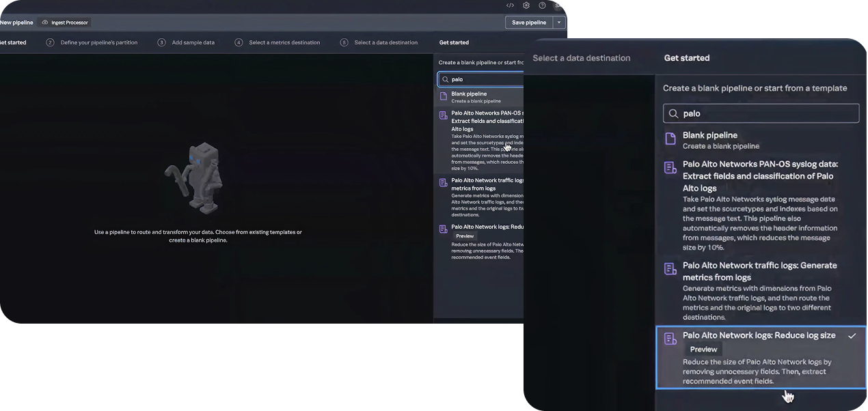Open the code view icon in top bar

pos(510,5)
